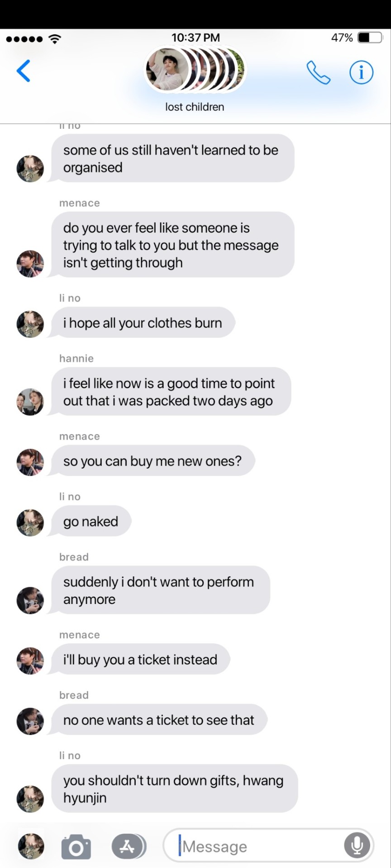The height and width of the screenshot is (868, 391).
Task: Tap the blue back arrow
Action: (24, 71)
